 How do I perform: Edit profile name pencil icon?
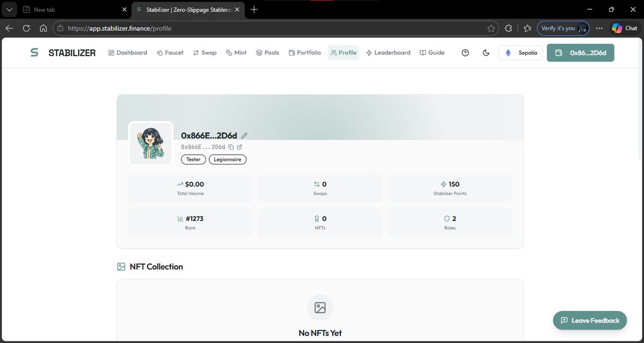(x=244, y=136)
